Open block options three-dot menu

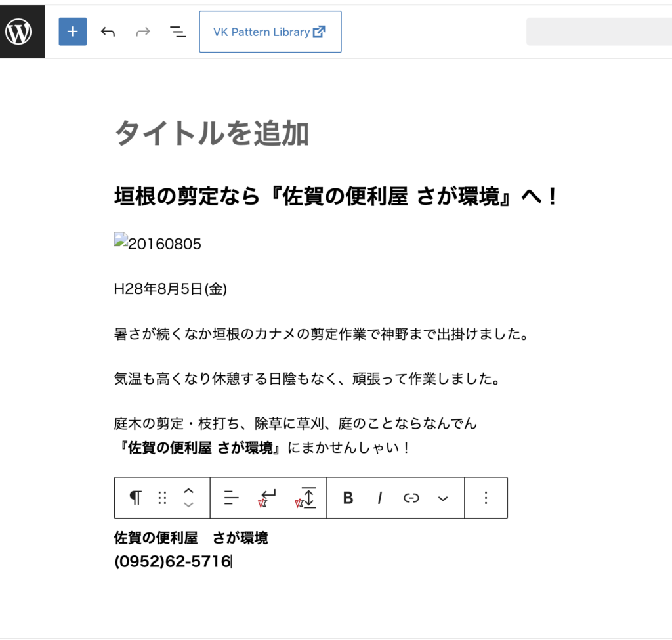[x=486, y=498]
